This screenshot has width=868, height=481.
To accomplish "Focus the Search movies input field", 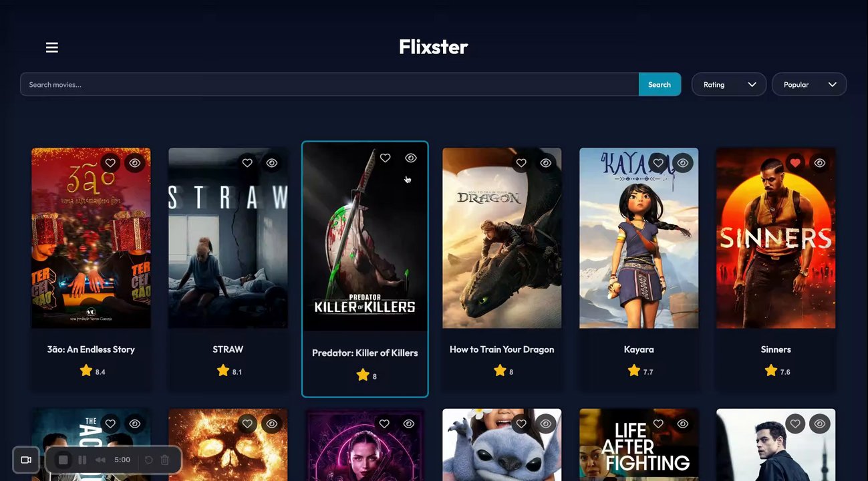I will click(329, 85).
